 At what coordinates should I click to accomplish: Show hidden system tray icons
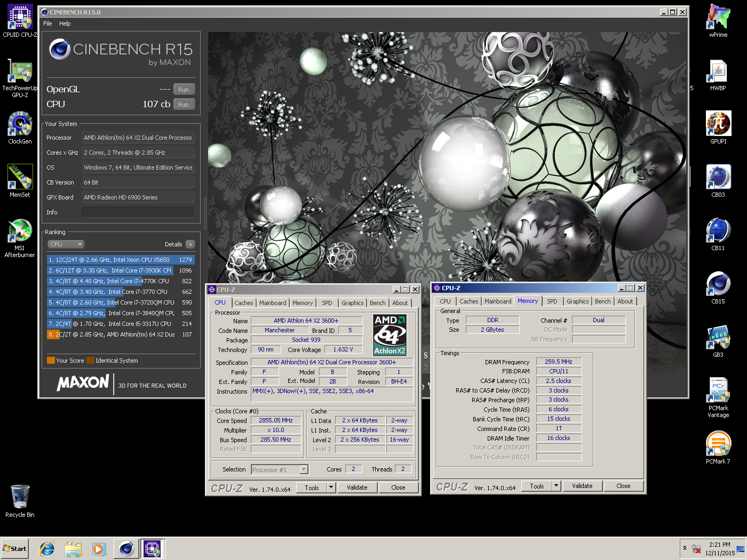point(685,548)
